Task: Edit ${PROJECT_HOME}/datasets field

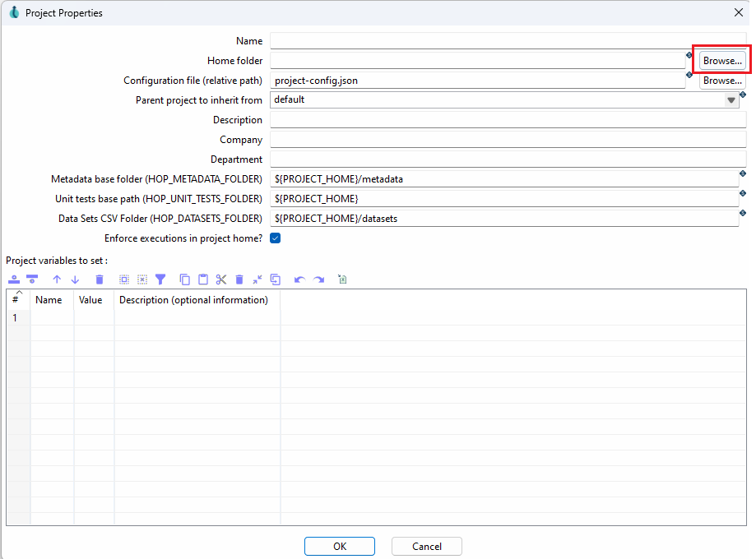Action: [505, 219]
